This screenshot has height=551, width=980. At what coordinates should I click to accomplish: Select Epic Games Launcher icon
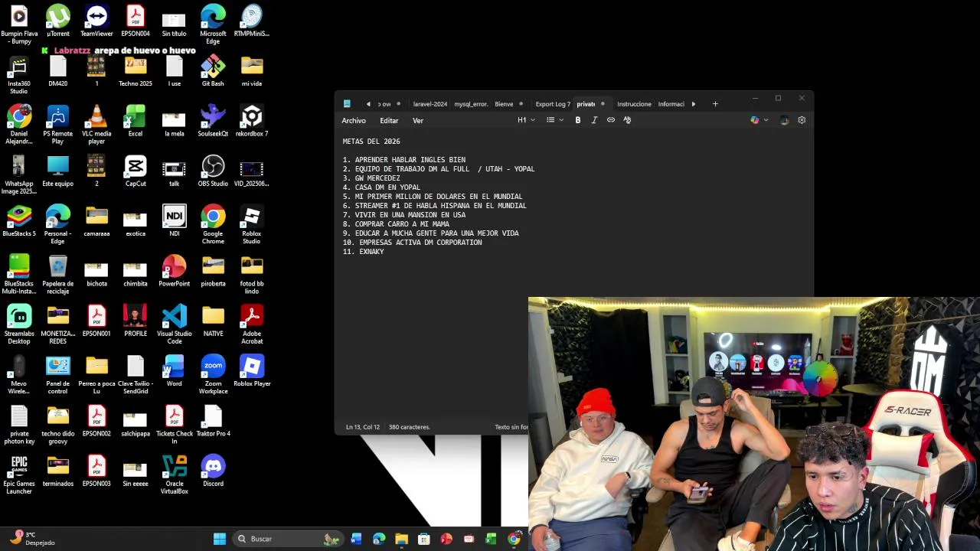19,475
